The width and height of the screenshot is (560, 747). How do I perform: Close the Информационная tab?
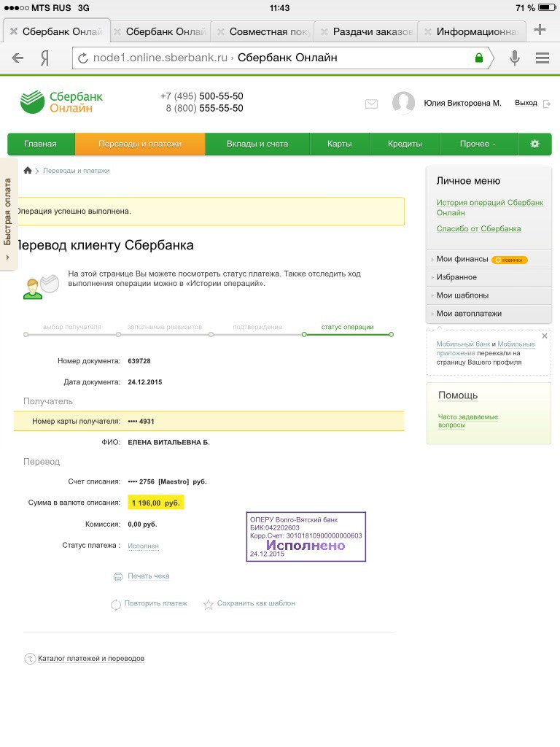(x=428, y=31)
